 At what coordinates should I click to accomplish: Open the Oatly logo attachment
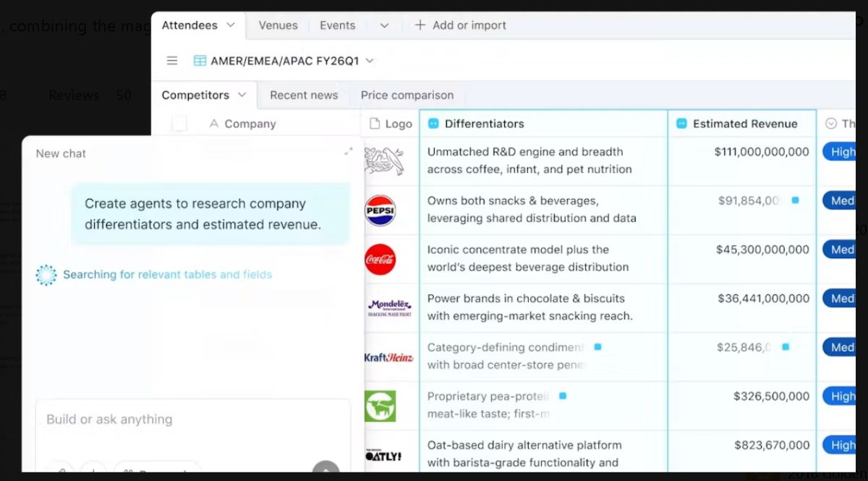383,455
